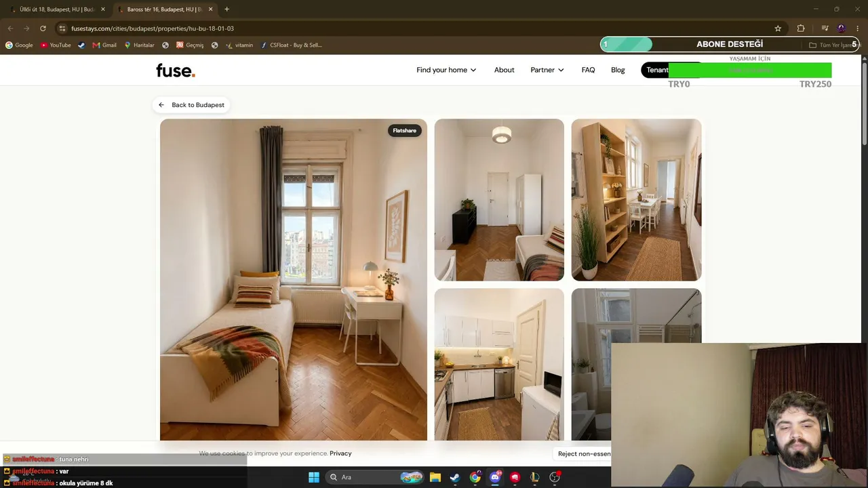Image resolution: width=868 pixels, height=488 pixels.
Task: Click the address bar URL
Action: 153,28
